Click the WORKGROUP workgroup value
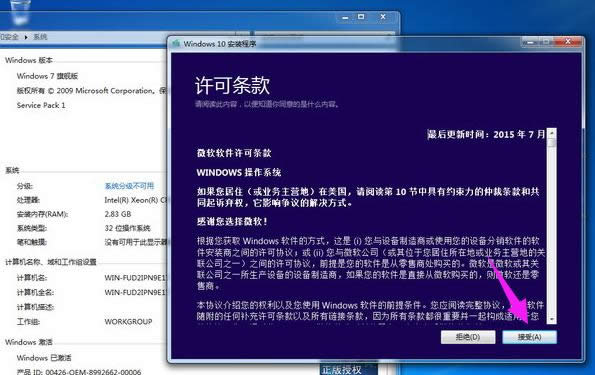 coord(128,321)
